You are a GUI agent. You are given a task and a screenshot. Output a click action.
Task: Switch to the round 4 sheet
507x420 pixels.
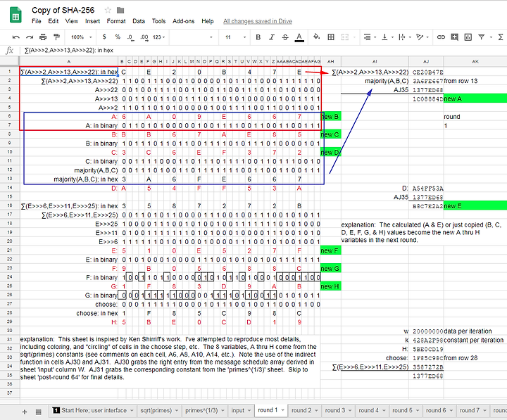coord(371,410)
